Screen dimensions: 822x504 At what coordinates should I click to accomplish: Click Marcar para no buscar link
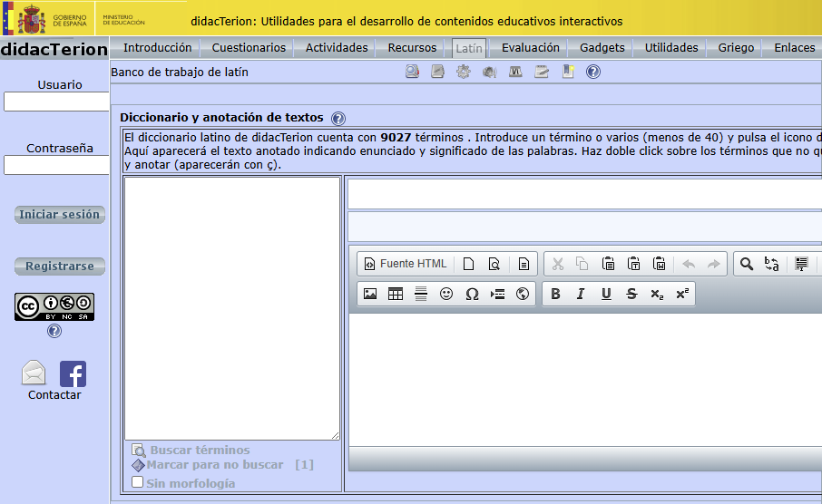click(214, 465)
